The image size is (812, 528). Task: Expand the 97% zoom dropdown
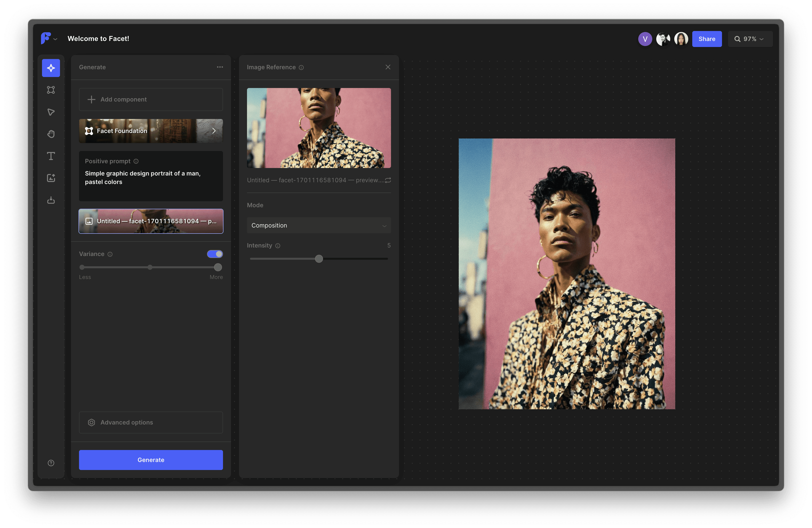pyautogui.click(x=750, y=39)
